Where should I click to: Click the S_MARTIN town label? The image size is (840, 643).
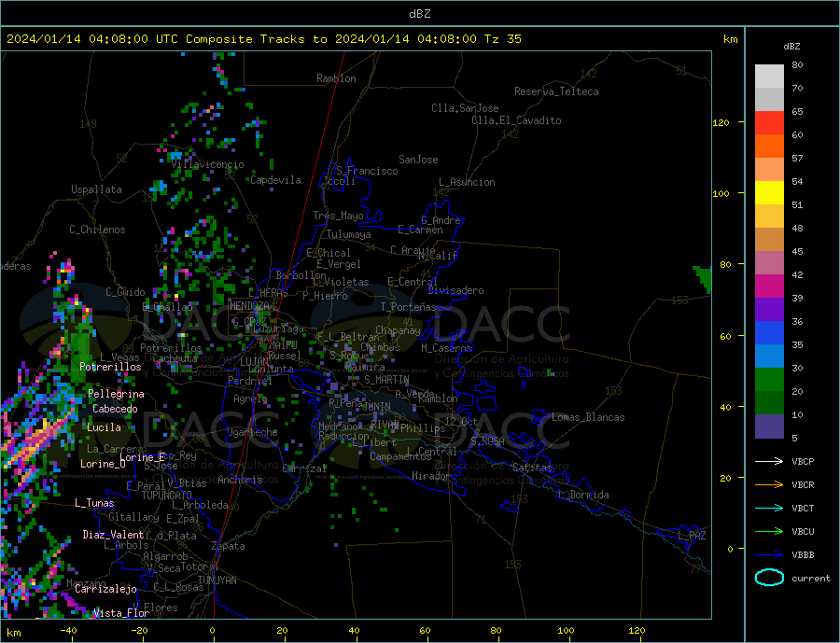point(386,380)
